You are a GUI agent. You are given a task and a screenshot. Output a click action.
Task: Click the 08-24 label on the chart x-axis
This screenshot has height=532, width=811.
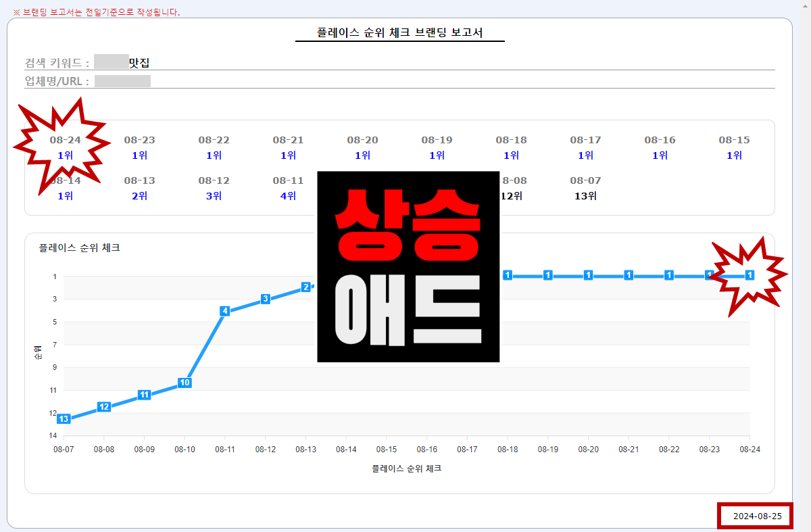[x=749, y=450]
